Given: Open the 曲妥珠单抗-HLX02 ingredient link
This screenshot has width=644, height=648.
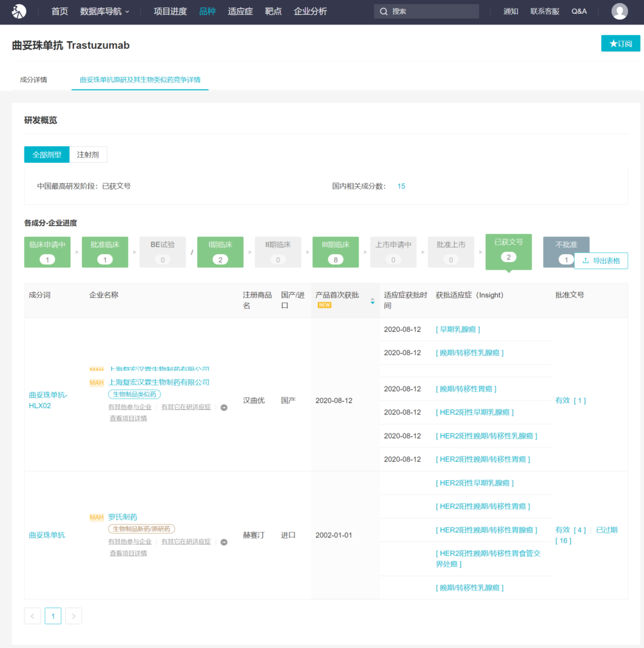Looking at the screenshot, I should [48, 400].
